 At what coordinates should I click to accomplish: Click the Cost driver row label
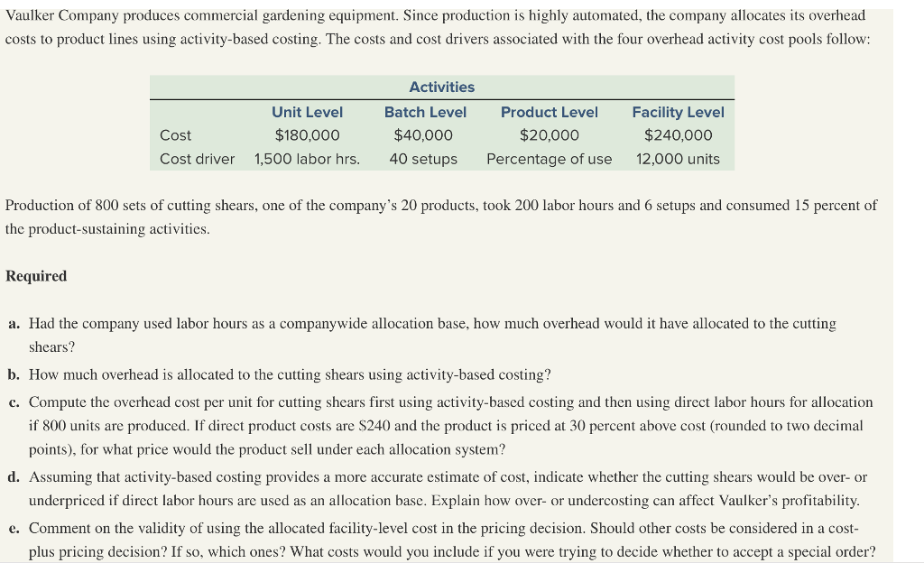(197, 159)
